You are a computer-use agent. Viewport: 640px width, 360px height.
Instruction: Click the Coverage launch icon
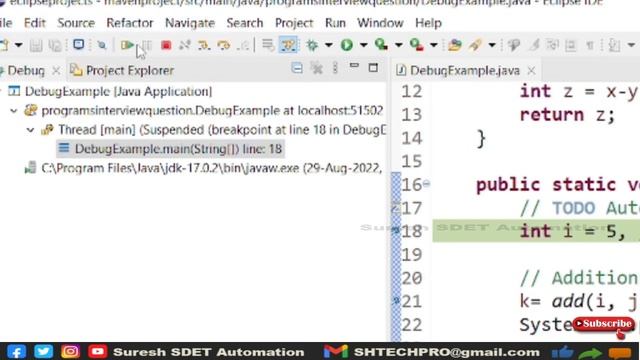coord(381,45)
